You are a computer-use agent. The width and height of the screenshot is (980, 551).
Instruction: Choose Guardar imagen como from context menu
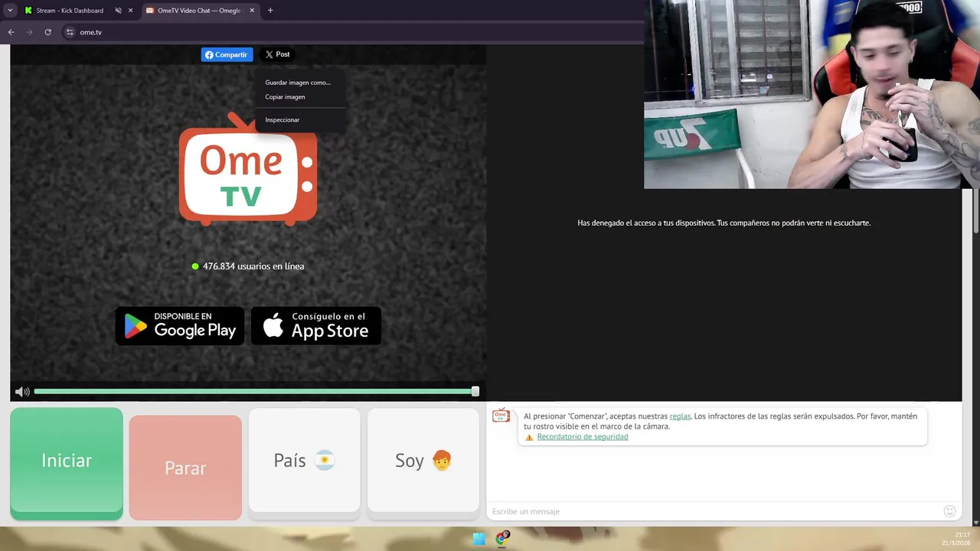pyautogui.click(x=299, y=83)
